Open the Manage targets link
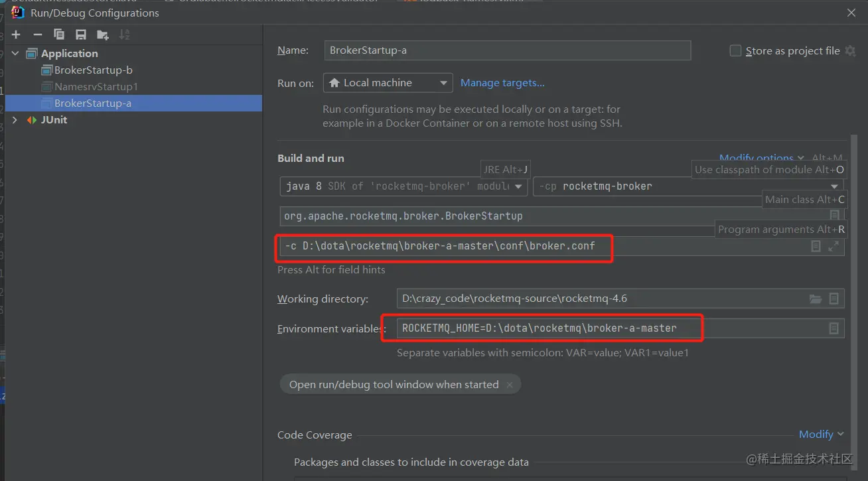Screen dimensions: 868x481 coord(502,83)
